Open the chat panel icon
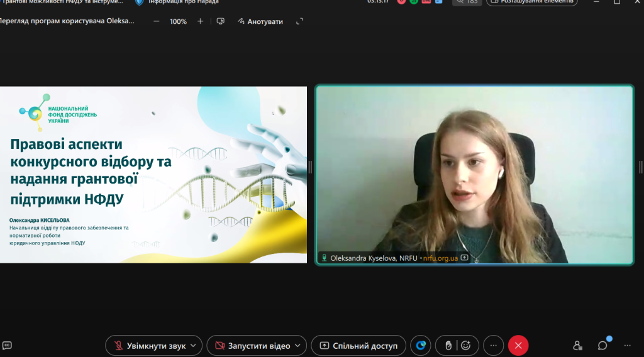 coord(602,346)
